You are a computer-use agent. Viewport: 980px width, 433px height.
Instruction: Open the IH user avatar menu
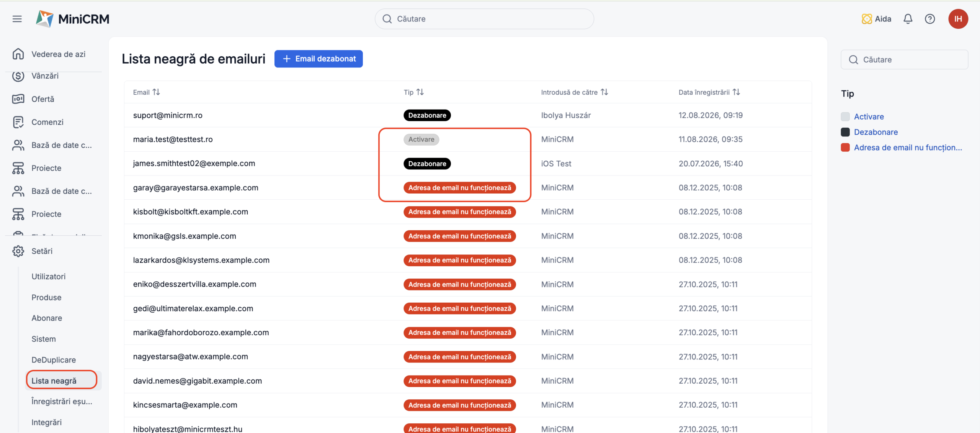tap(958, 19)
